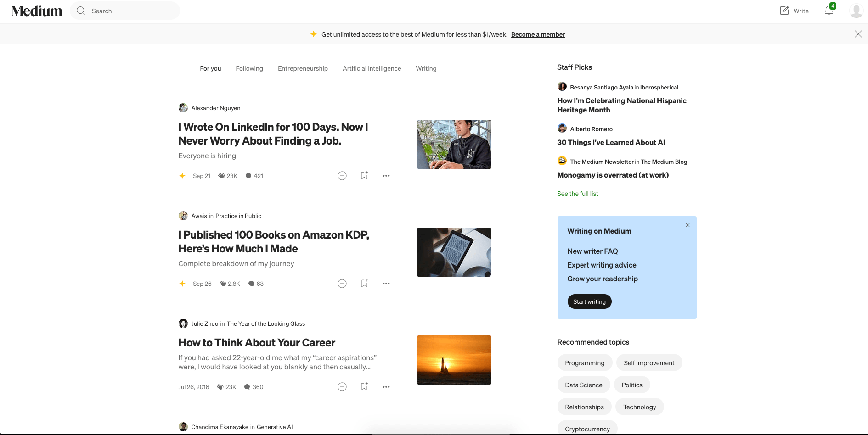
Task: Select the Technology topic chip
Action: point(640,407)
